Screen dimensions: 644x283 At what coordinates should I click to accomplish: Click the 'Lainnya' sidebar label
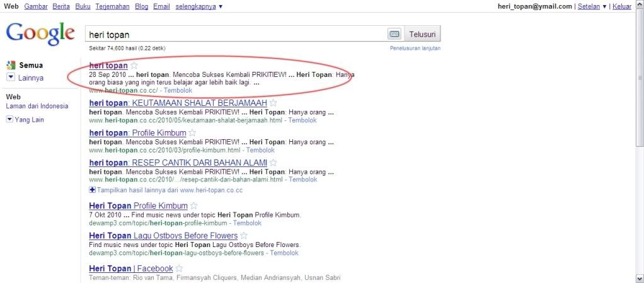(x=31, y=78)
